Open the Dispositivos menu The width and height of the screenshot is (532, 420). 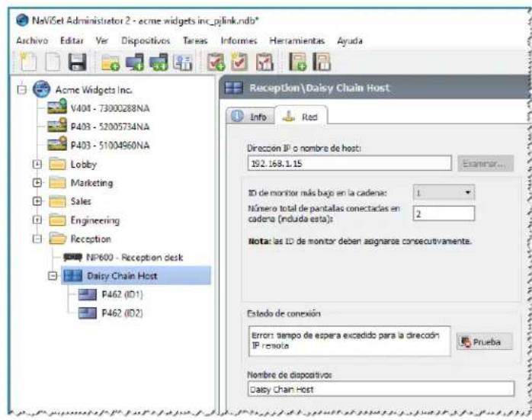[x=146, y=40]
